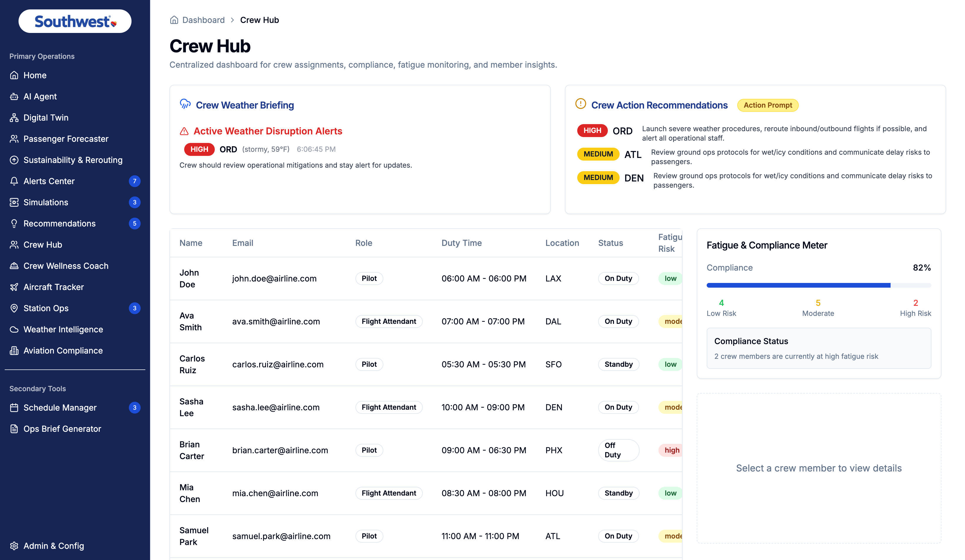Screen dimensions: 965x560
Task: Click the Admin & Config gear icon
Action: [x=14, y=546]
